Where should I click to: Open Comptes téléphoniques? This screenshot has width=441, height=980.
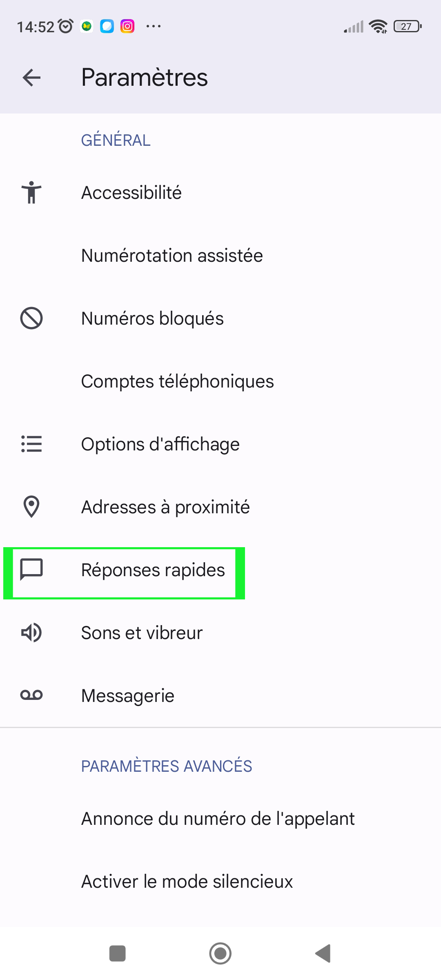coord(220,381)
